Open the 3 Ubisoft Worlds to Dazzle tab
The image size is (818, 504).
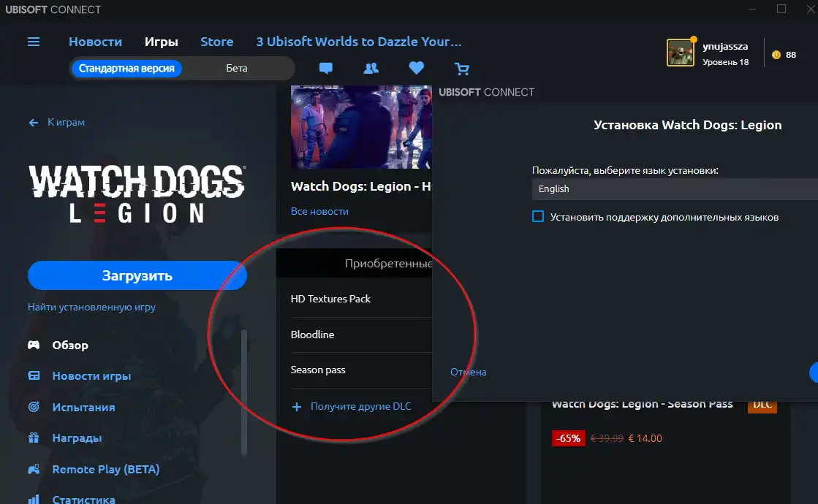click(x=359, y=42)
